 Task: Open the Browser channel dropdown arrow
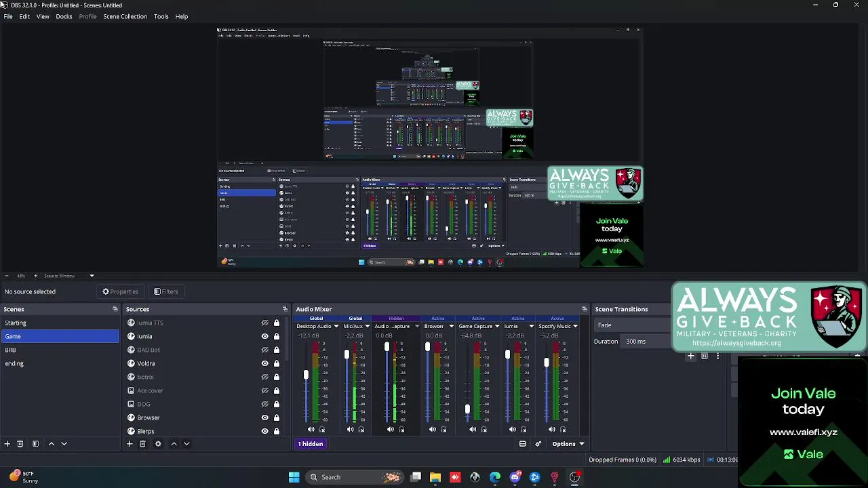click(451, 327)
